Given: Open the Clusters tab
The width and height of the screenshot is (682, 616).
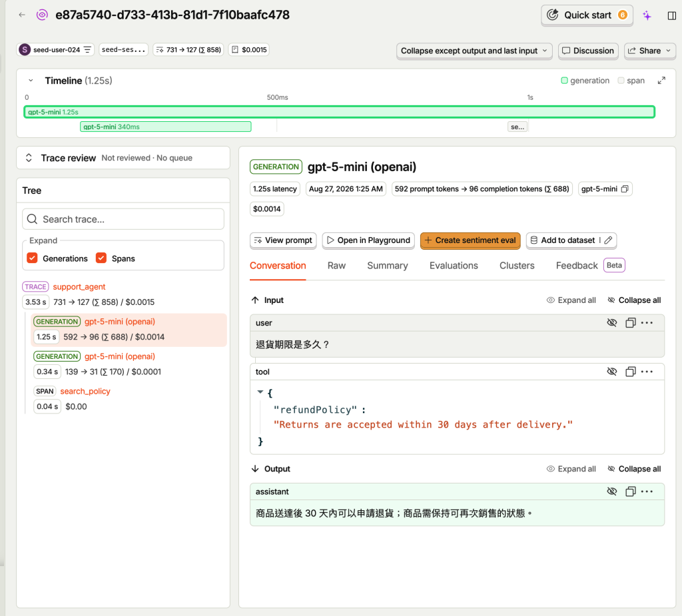Looking at the screenshot, I should (x=517, y=266).
